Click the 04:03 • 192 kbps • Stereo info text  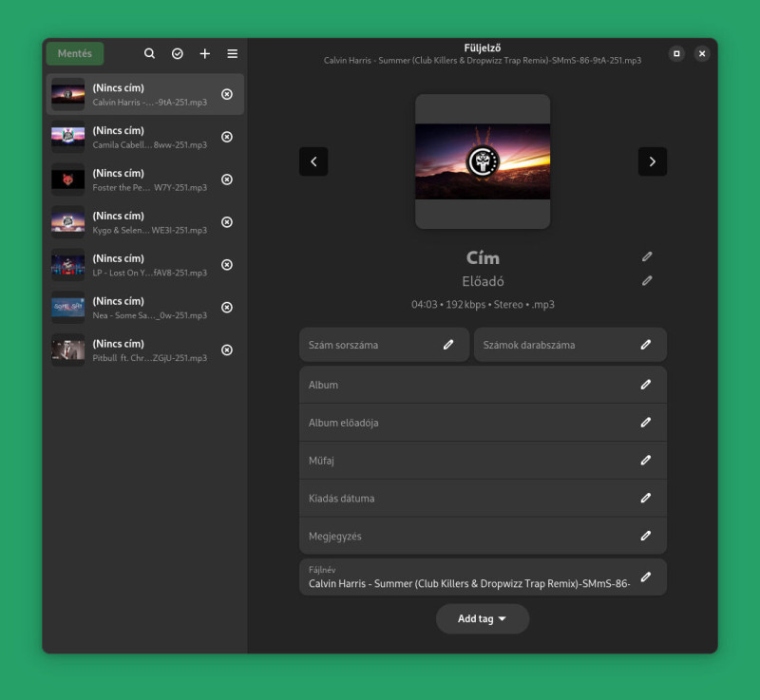(x=483, y=305)
